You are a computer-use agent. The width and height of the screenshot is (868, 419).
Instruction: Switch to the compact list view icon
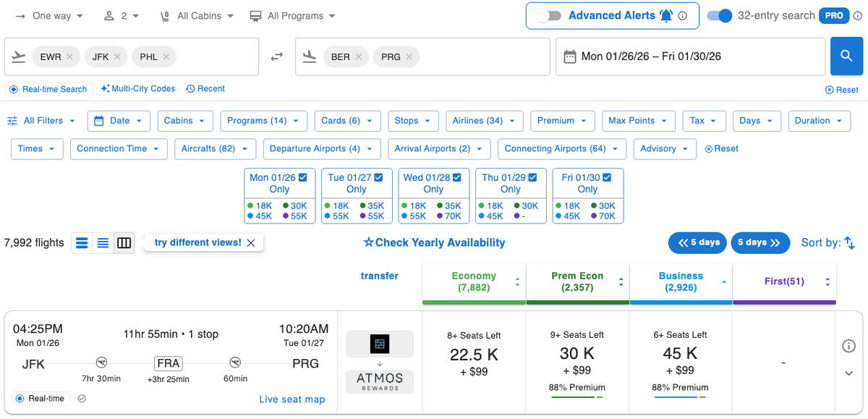tap(102, 242)
